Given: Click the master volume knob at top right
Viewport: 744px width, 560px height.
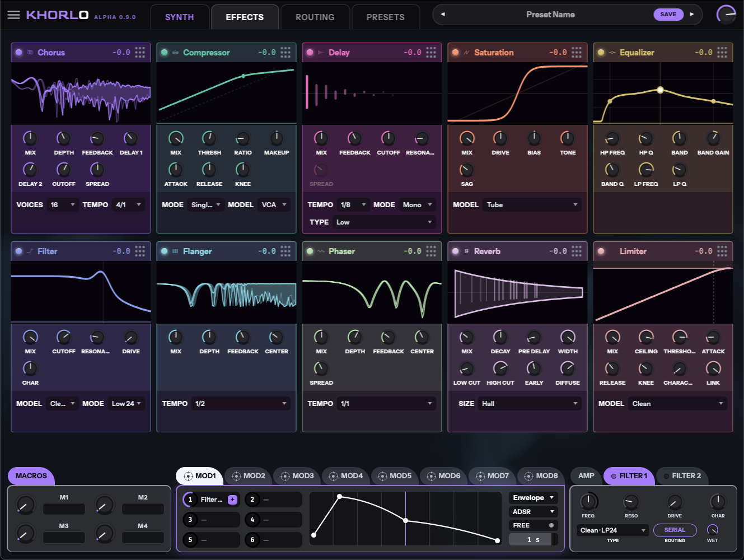Looking at the screenshot, I should 726,15.
